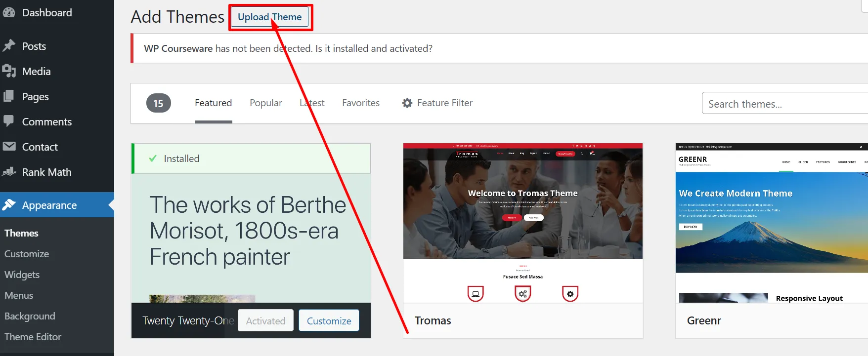Click the Media library icon
This screenshot has width=868, height=356.
pyautogui.click(x=8, y=71)
